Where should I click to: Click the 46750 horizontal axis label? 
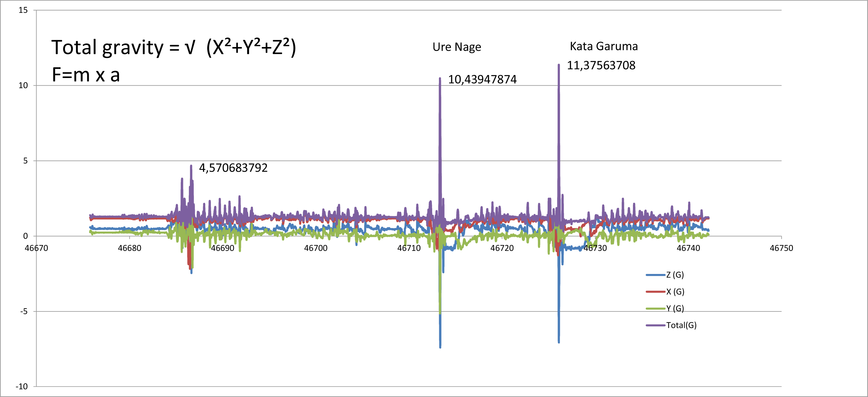pos(781,248)
